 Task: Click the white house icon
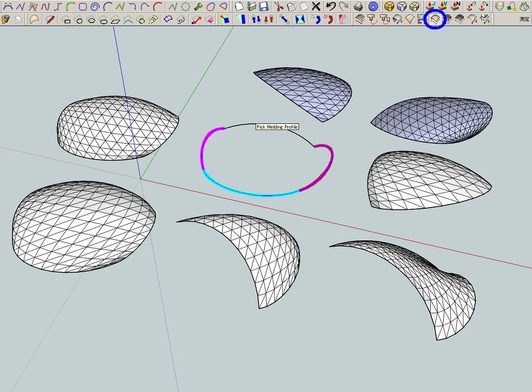coord(18,20)
